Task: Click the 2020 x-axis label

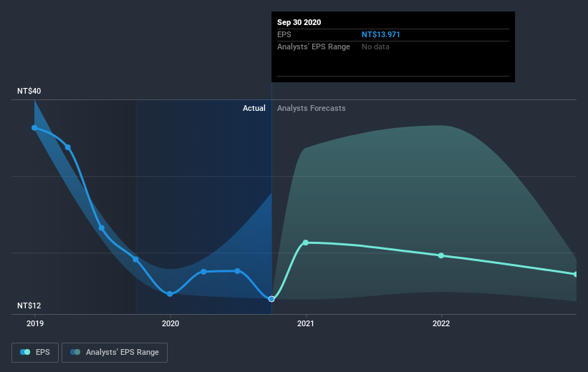Action: [170, 323]
